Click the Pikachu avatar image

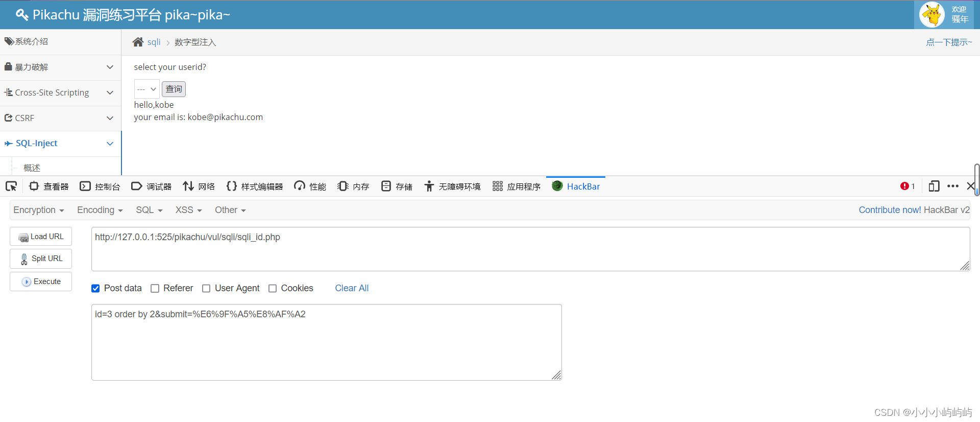932,14
